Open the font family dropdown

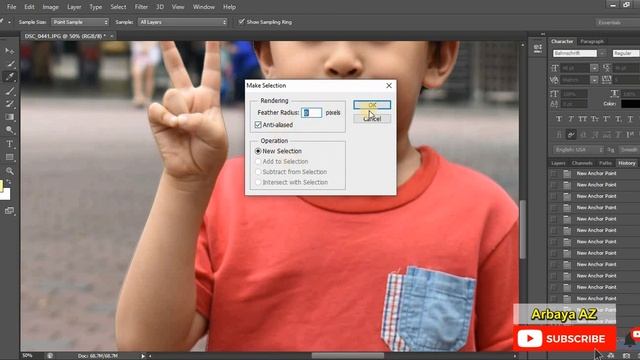click(x=602, y=53)
